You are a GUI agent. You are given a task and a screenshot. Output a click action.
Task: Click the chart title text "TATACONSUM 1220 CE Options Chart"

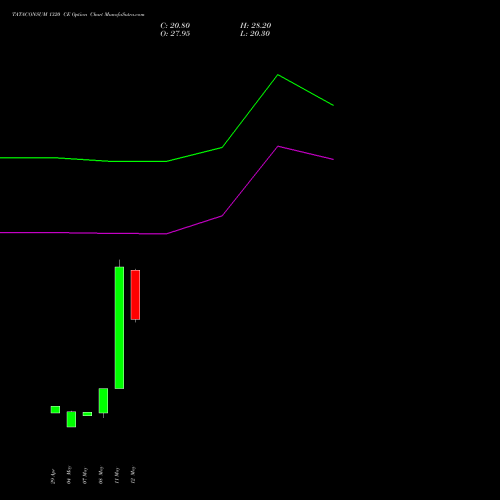(58, 15)
